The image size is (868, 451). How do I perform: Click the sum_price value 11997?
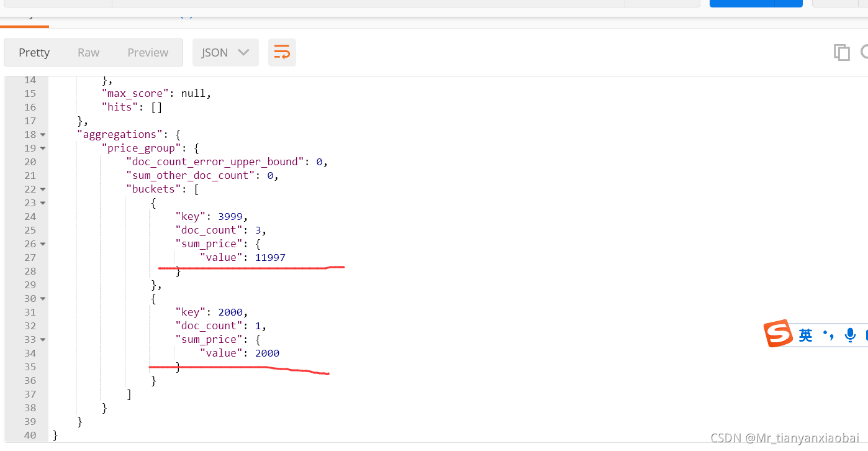pos(270,258)
